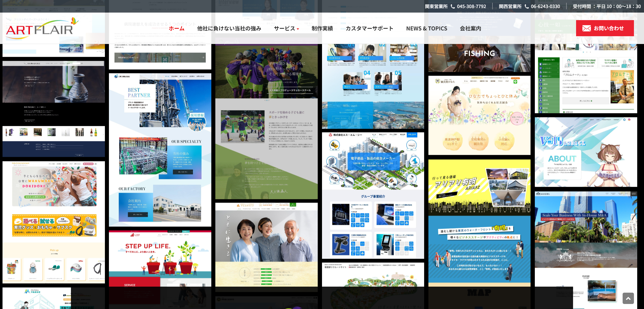Image resolution: width=644 pixels, height=309 pixels.
Task: Click the scroll-to-top arrow button
Action: (628, 298)
